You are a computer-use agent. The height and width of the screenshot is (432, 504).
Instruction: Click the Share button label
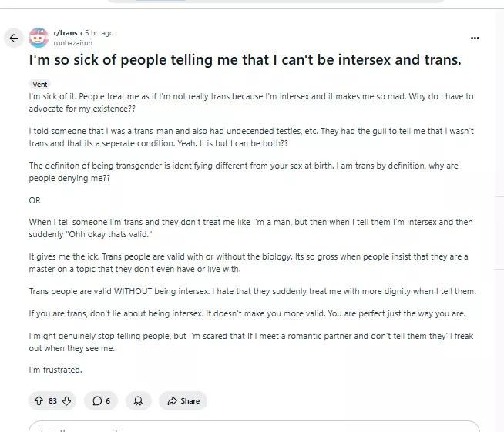[190, 400]
